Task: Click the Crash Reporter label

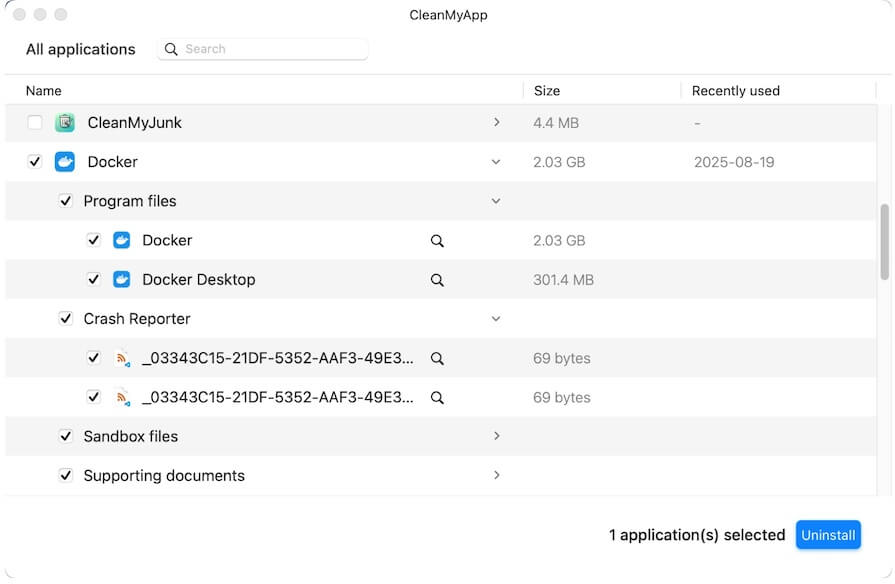Action: [137, 319]
